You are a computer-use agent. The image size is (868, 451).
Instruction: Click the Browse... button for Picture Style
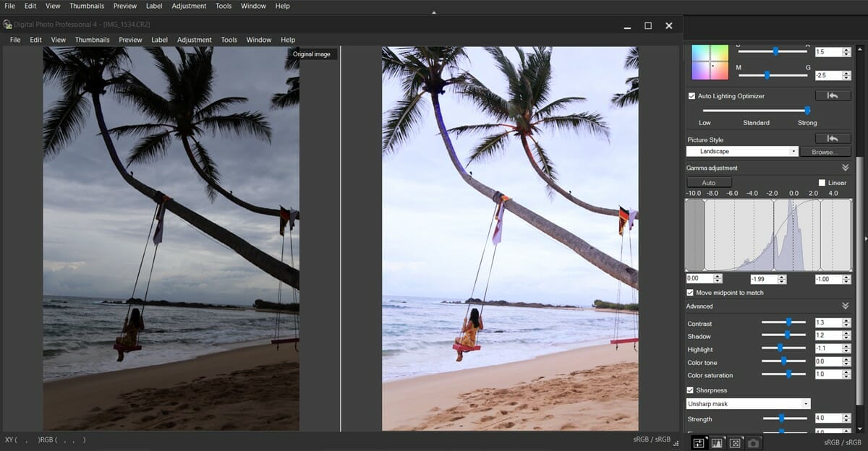(825, 152)
